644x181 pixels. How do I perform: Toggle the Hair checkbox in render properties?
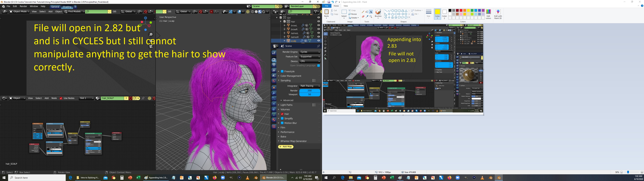click(x=282, y=114)
